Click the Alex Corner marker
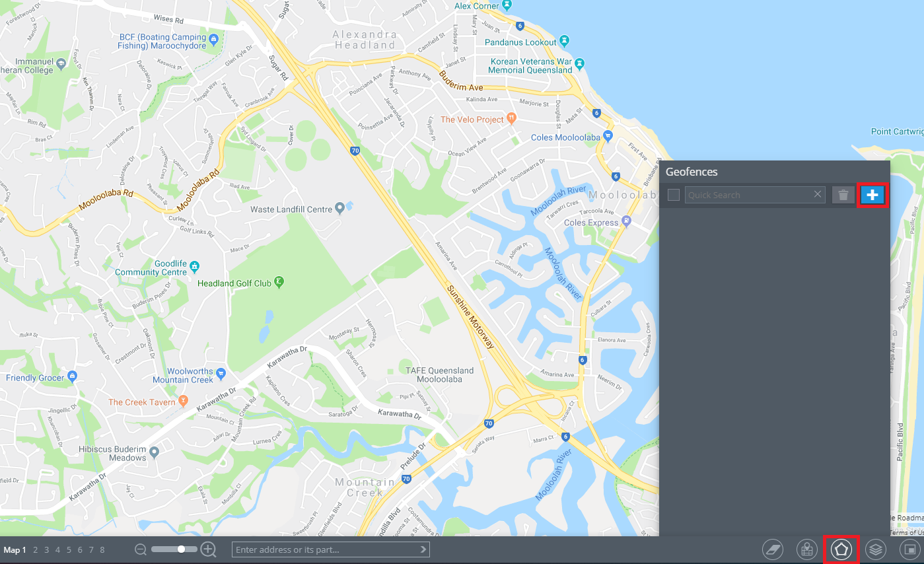 click(x=507, y=6)
